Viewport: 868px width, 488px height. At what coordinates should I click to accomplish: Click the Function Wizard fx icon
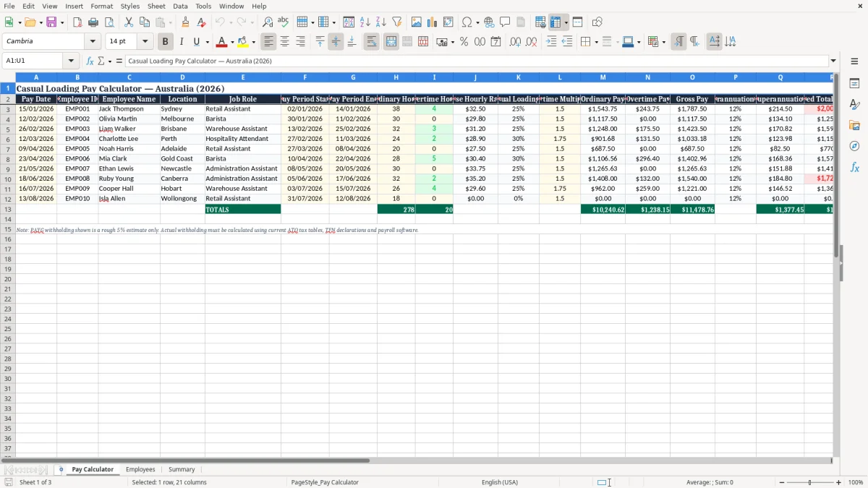90,61
